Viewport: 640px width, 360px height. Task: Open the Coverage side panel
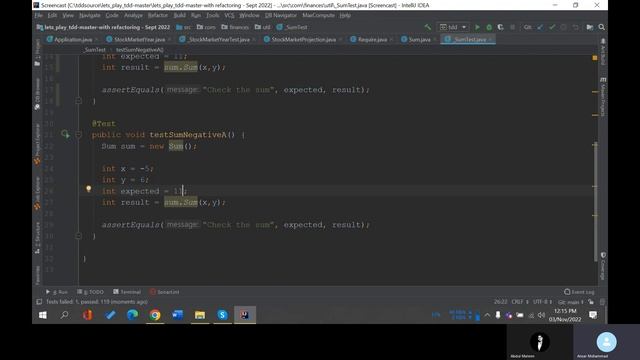(603, 266)
